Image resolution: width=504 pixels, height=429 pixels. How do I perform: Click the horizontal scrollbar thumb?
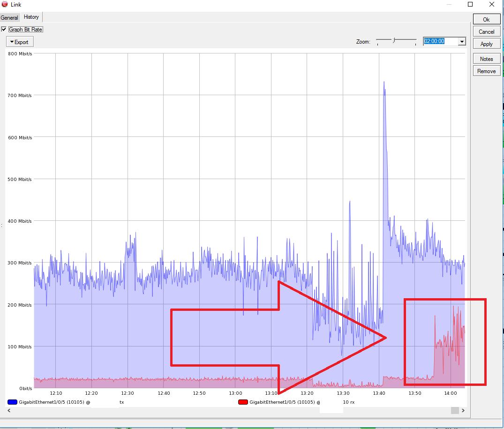455,410
